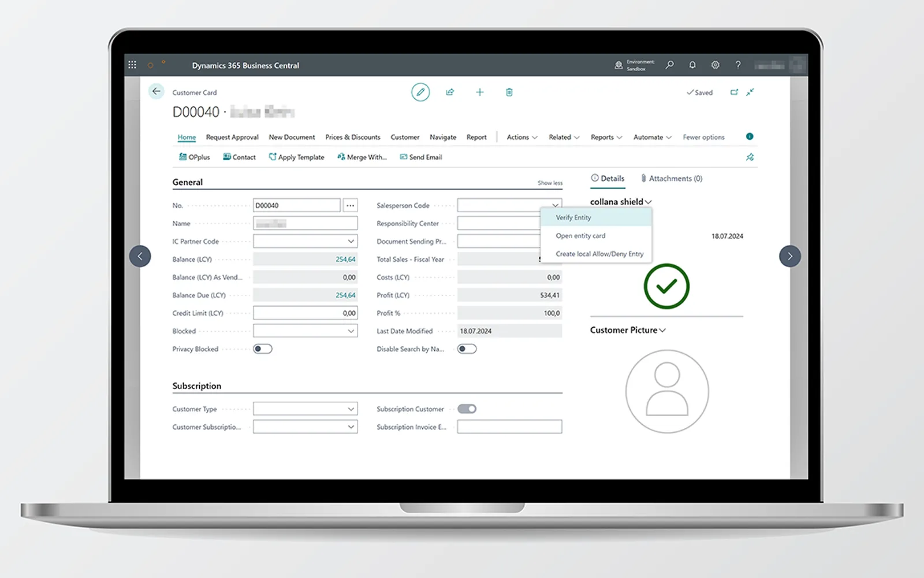This screenshot has width=924, height=578.
Task: Open the settings gear
Action: (715, 65)
